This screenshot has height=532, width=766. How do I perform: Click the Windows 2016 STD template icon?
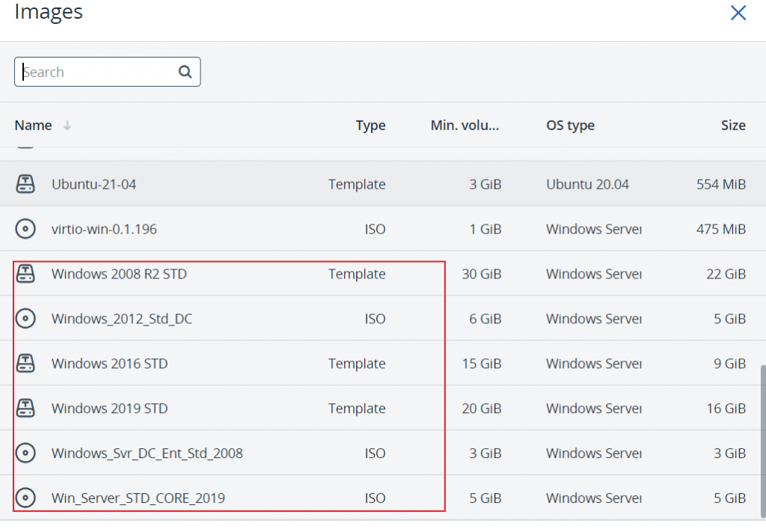pos(25,364)
